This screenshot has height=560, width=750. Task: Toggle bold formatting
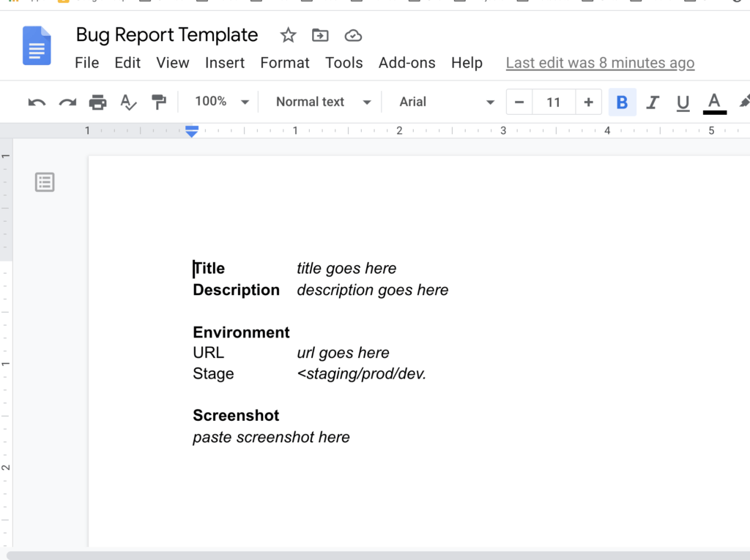click(623, 102)
